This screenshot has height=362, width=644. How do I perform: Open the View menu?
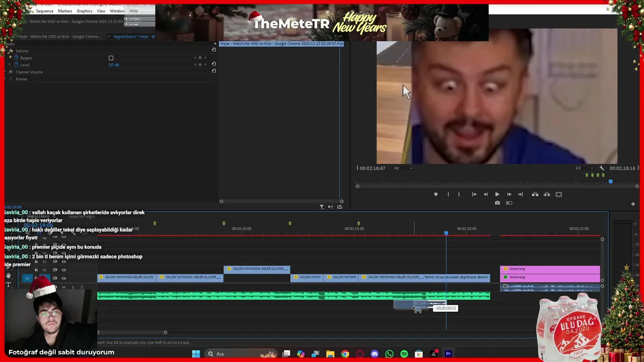101,11
